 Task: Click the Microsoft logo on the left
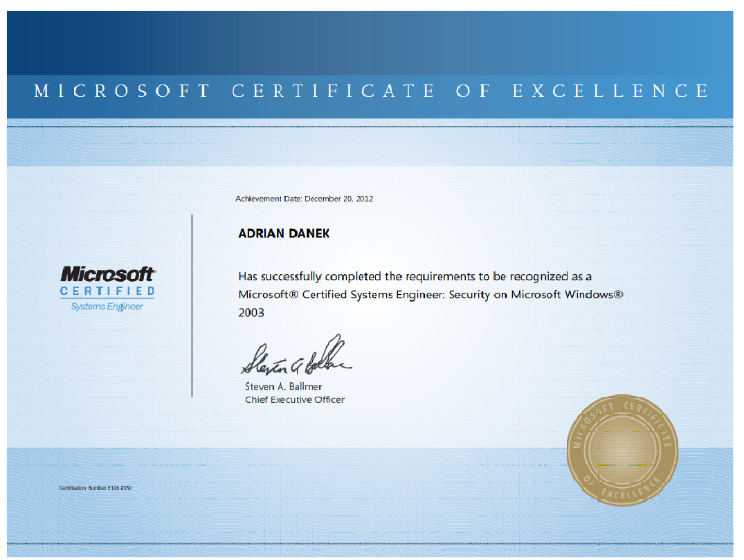pyautogui.click(x=107, y=274)
